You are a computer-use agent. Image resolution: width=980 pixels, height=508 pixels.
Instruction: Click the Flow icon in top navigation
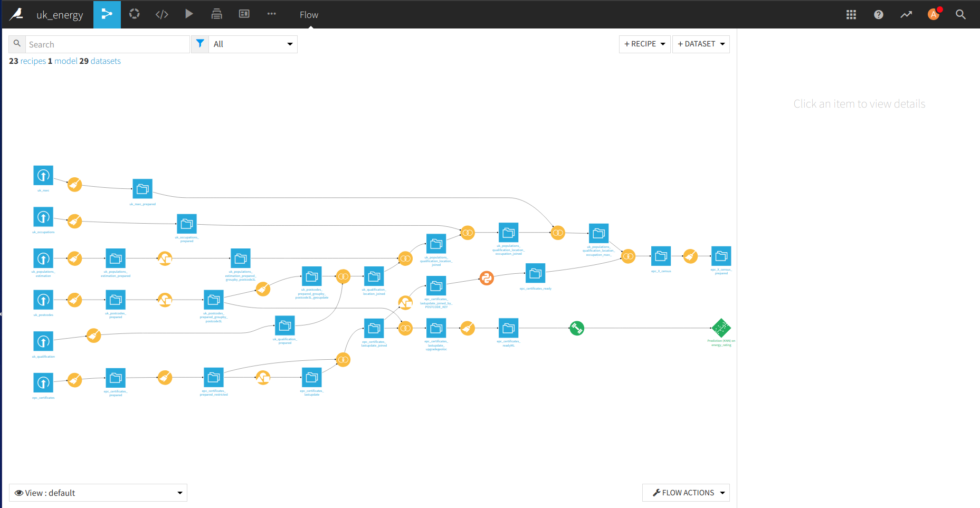pyautogui.click(x=107, y=14)
